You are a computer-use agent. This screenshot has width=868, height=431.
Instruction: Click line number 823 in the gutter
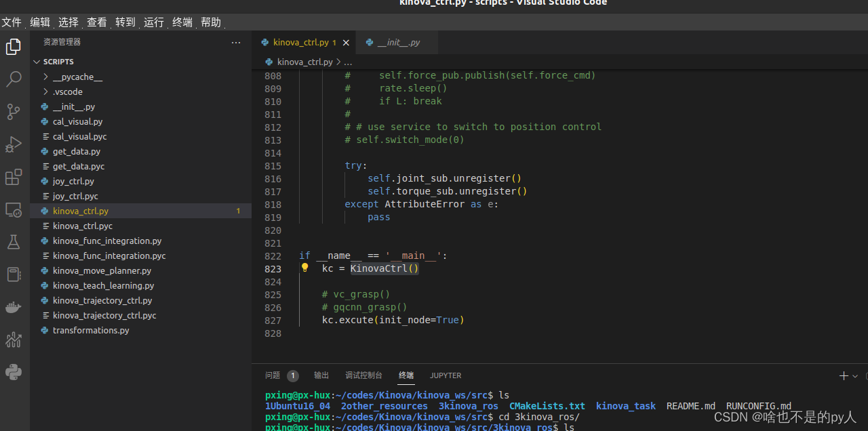273,268
